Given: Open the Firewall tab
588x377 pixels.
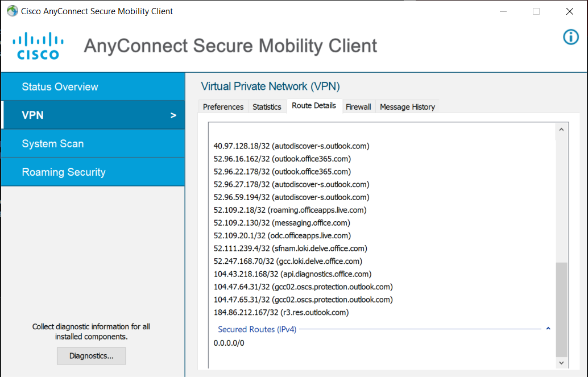Looking at the screenshot, I should (358, 107).
